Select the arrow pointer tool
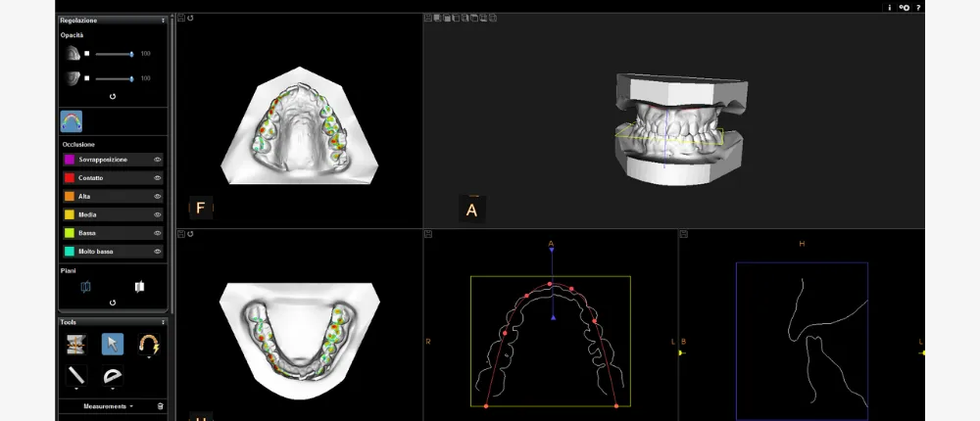This screenshot has width=980, height=421. click(x=113, y=344)
